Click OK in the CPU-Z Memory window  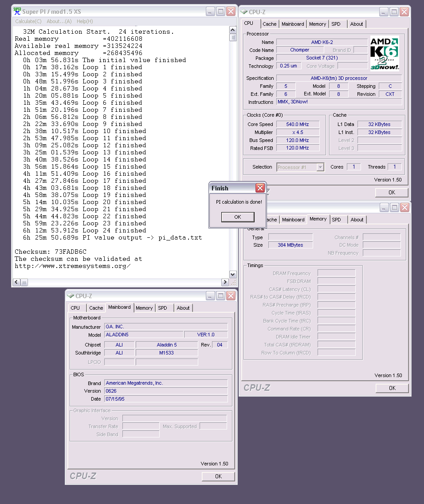tap(392, 388)
